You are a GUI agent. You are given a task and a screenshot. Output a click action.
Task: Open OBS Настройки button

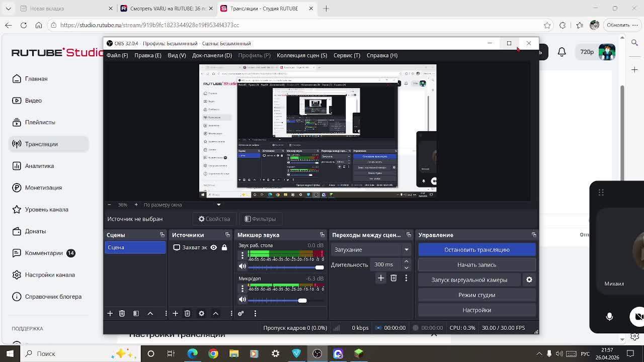click(477, 310)
